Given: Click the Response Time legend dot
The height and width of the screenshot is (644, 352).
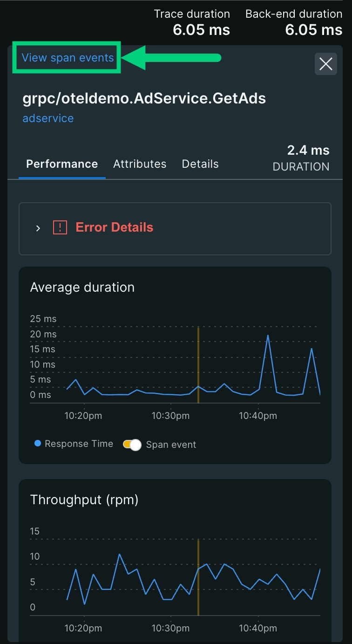Looking at the screenshot, I should [38, 444].
